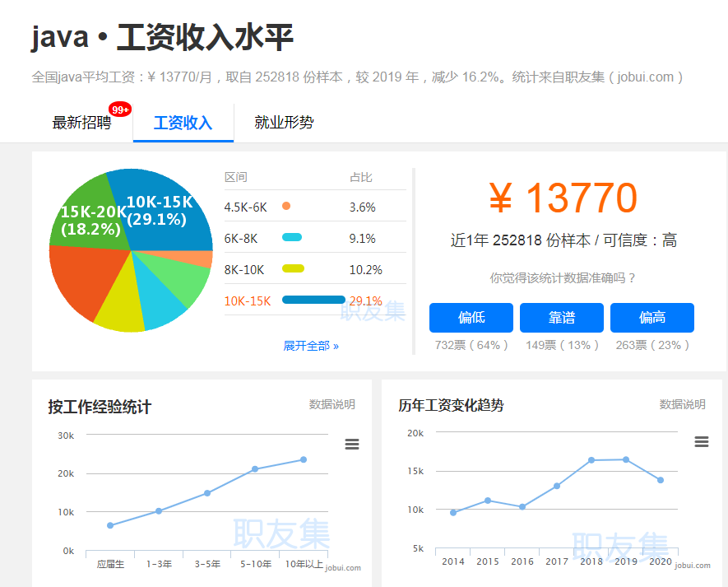Select the 6K-8K range label
The image size is (728, 587).
tap(241, 239)
